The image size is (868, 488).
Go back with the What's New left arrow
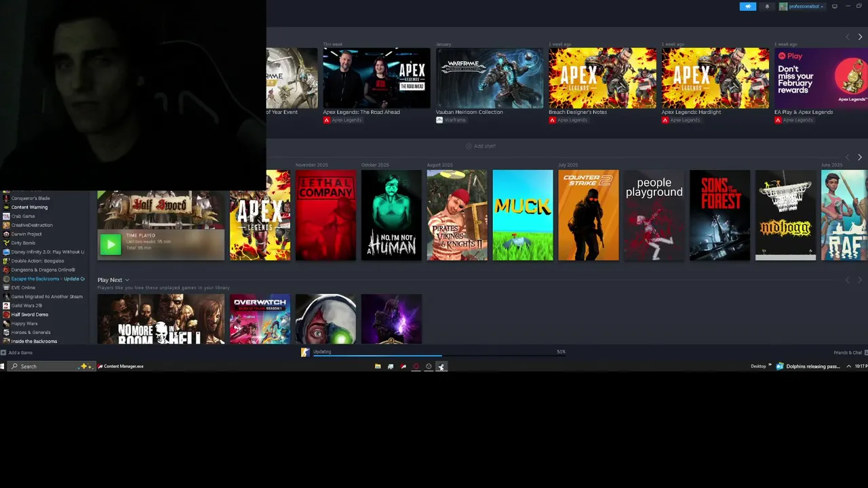click(x=848, y=37)
